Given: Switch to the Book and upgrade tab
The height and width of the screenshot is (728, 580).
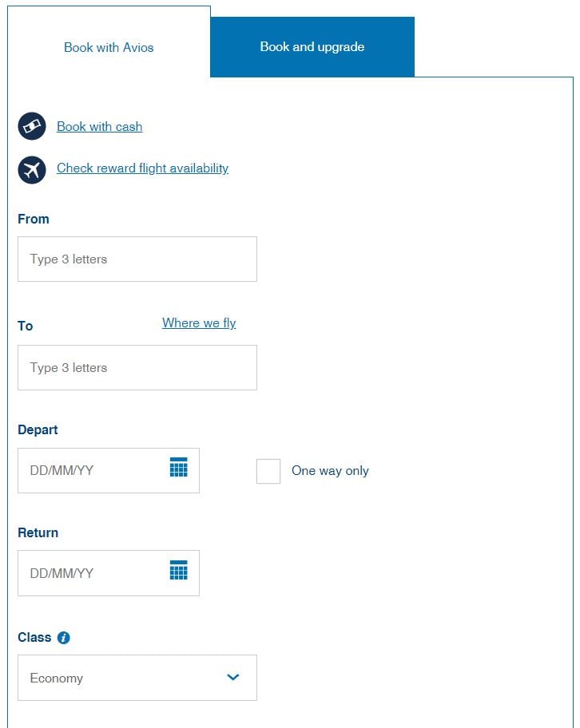Looking at the screenshot, I should tap(312, 47).
